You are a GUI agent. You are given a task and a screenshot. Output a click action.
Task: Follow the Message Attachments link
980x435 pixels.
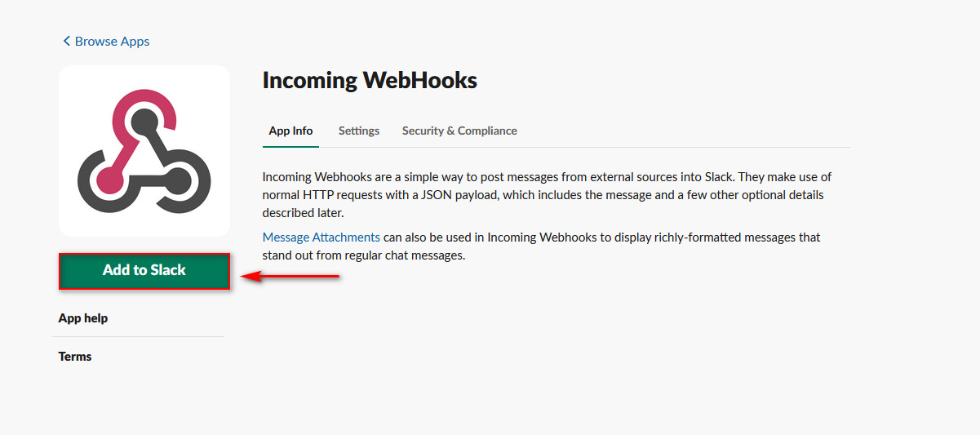click(x=321, y=237)
